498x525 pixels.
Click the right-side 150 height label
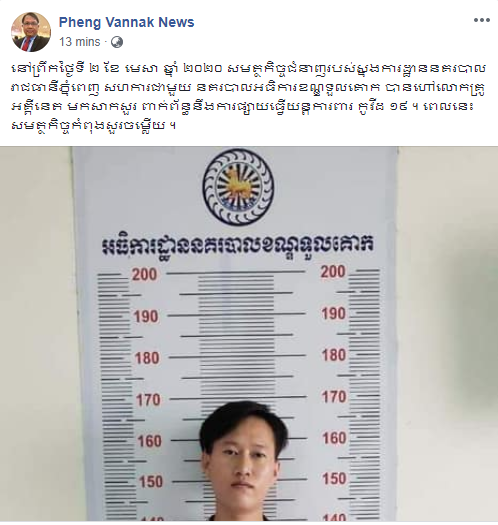334,479
